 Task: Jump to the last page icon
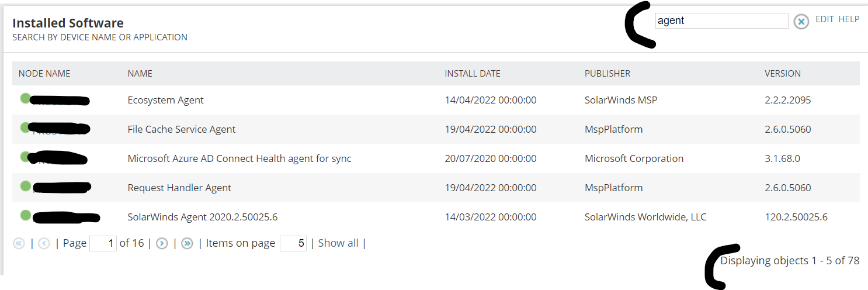pyautogui.click(x=187, y=243)
